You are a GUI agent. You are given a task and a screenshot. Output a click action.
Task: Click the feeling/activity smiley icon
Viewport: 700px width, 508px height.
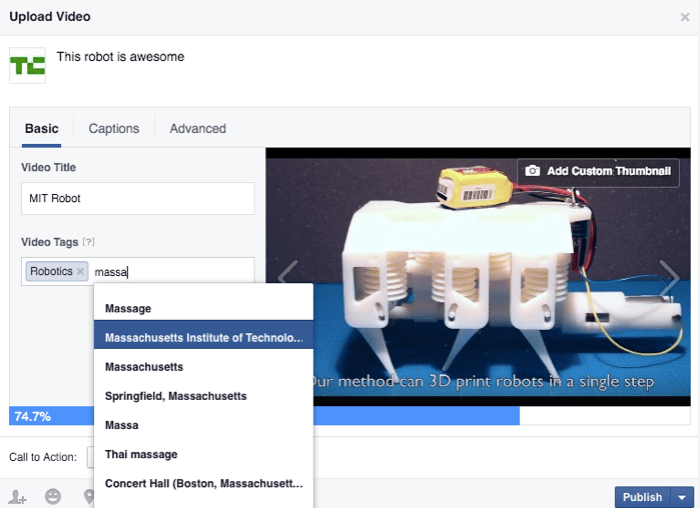click(53, 496)
